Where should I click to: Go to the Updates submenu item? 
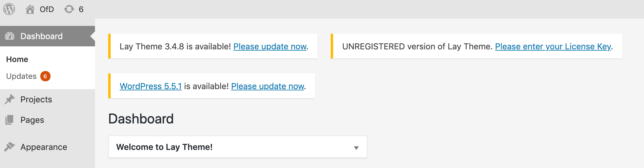coord(21,76)
